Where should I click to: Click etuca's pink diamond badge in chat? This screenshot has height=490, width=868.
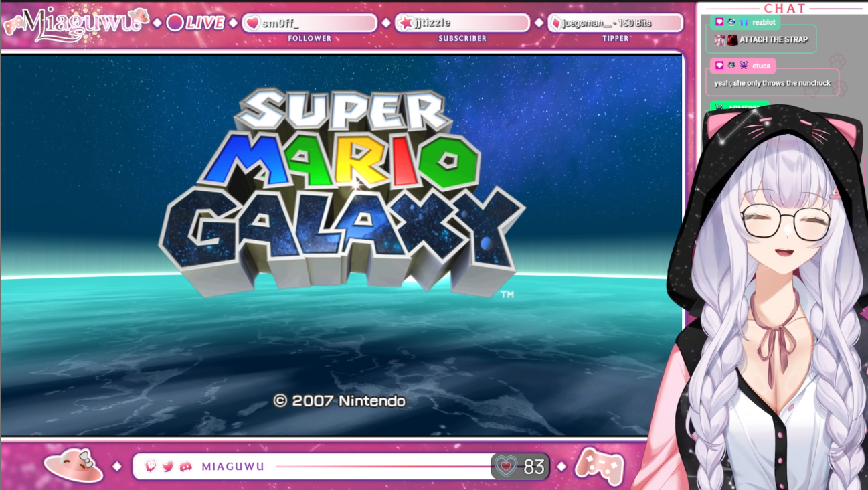pyautogui.click(x=719, y=66)
